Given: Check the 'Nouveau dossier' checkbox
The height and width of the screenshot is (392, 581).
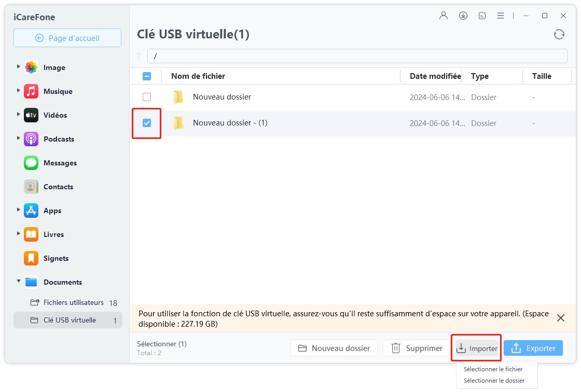Looking at the screenshot, I should click(147, 97).
